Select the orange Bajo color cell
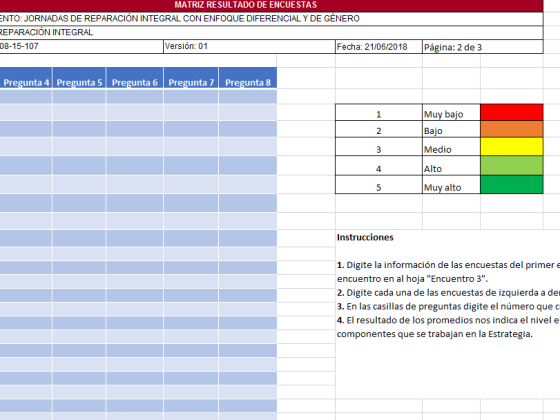The width and height of the screenshot is (560, 420). coord(511,129)
